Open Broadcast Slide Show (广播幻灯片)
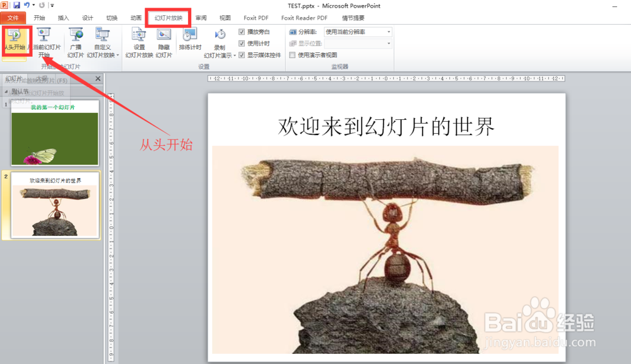This screenshot has width=631, height=364. (76, 43)
